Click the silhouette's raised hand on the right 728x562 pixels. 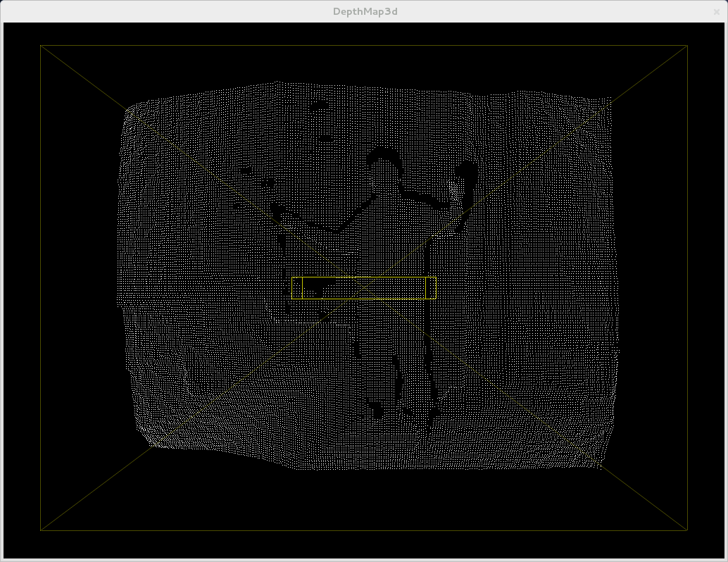(465, 171)
